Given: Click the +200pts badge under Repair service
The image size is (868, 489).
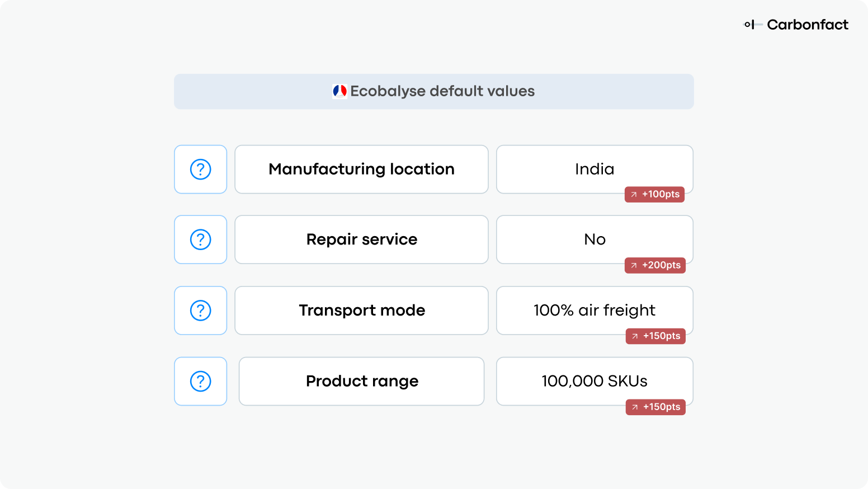Looking at the screenshot, I should (x=655, y=265).
